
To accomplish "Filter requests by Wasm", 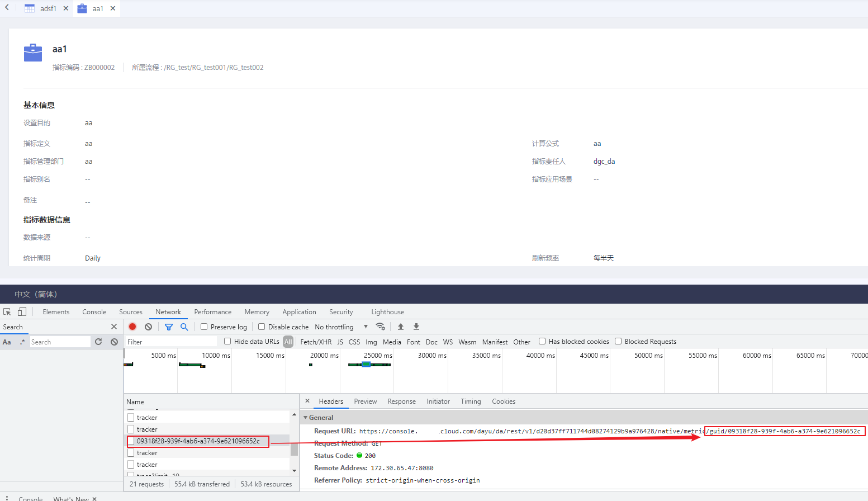I will point(467,342).
